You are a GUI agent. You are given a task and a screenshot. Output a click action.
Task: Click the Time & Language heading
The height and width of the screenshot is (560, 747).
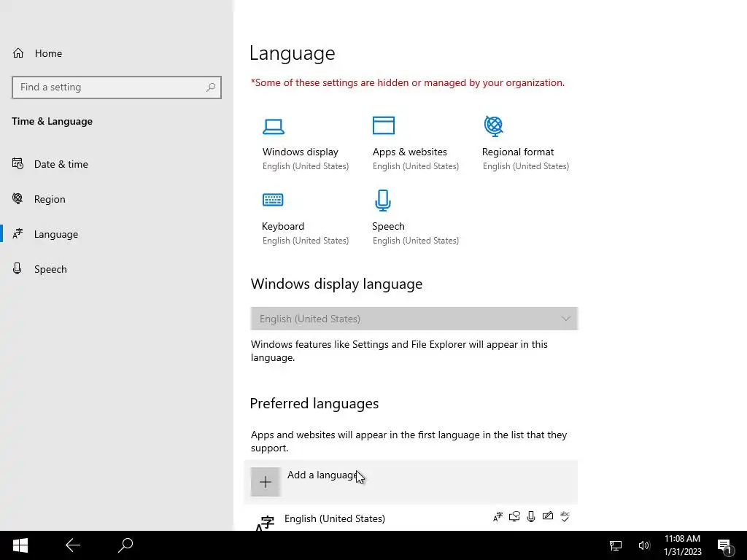pyautogui.click(x=53, y=122)
